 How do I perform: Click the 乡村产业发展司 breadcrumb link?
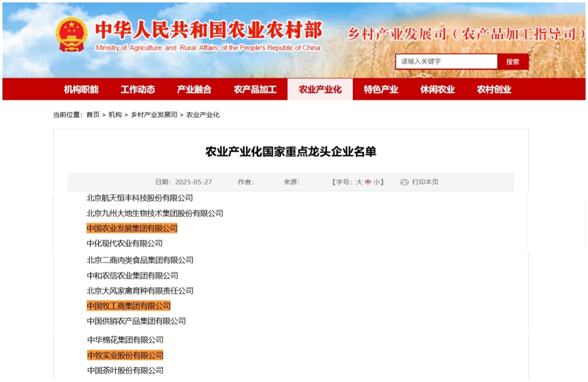[x=154, y=115]
